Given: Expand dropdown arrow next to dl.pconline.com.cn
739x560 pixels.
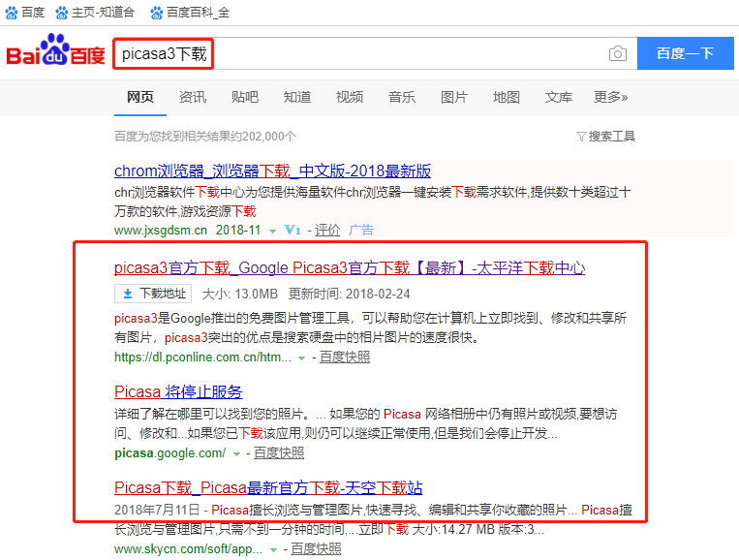Looking at the screenshot, I should point(301,358).
